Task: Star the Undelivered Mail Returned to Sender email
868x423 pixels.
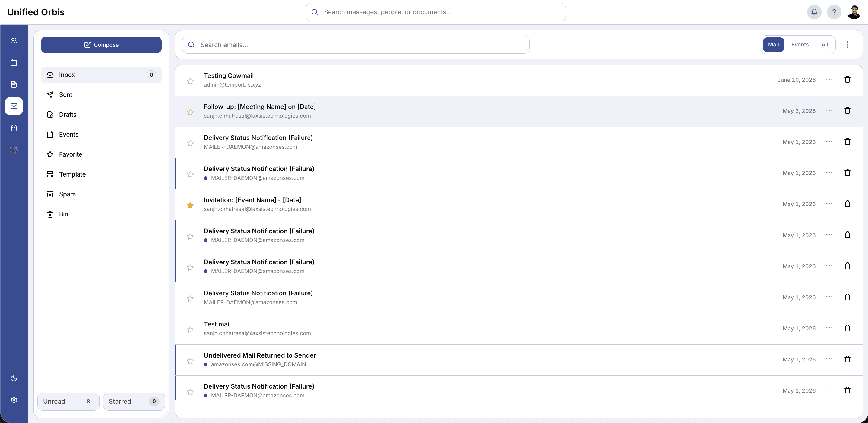Action: [x=190, y=361]
